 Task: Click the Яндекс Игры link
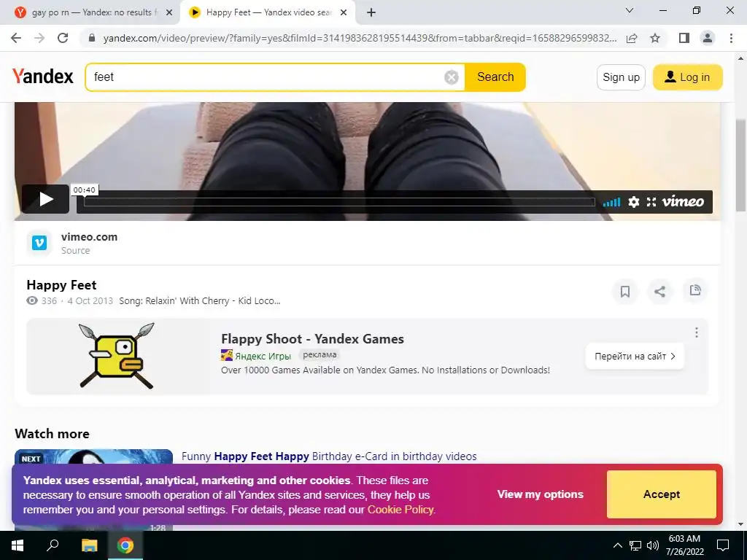tap(263, 356)
